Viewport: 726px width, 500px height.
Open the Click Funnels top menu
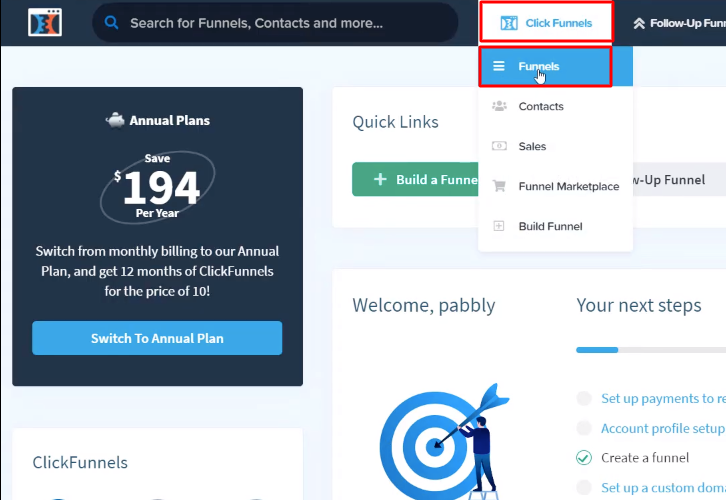tap(546, 23)
